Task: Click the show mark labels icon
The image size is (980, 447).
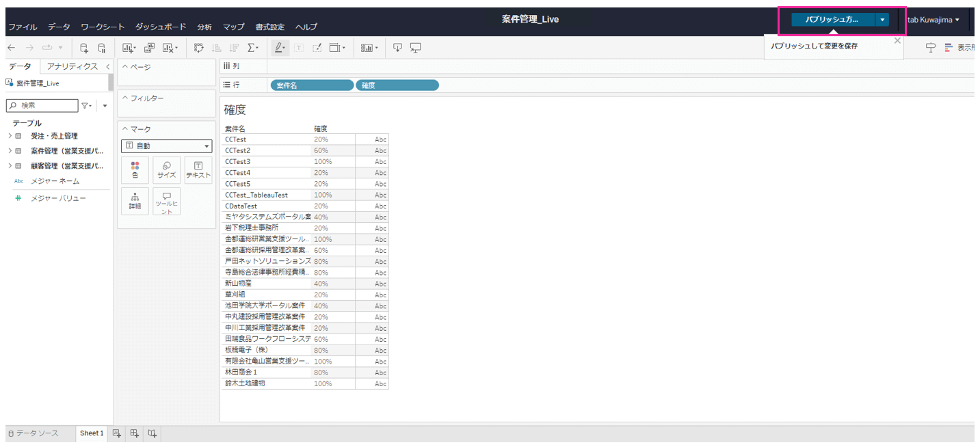Action: (299, 48)
